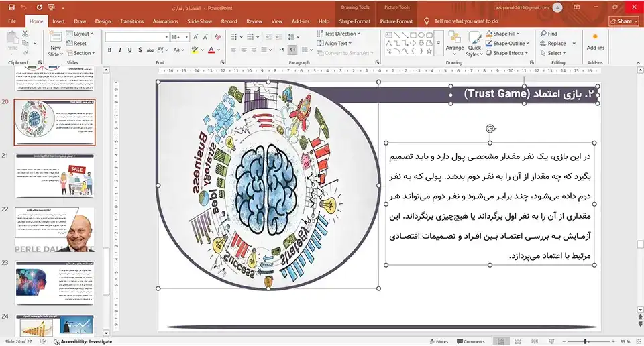The width and height of the screenshot is (644, 346).
Task: Select slide 22 thumbnail with man's face
Action: tap(54, 229)
